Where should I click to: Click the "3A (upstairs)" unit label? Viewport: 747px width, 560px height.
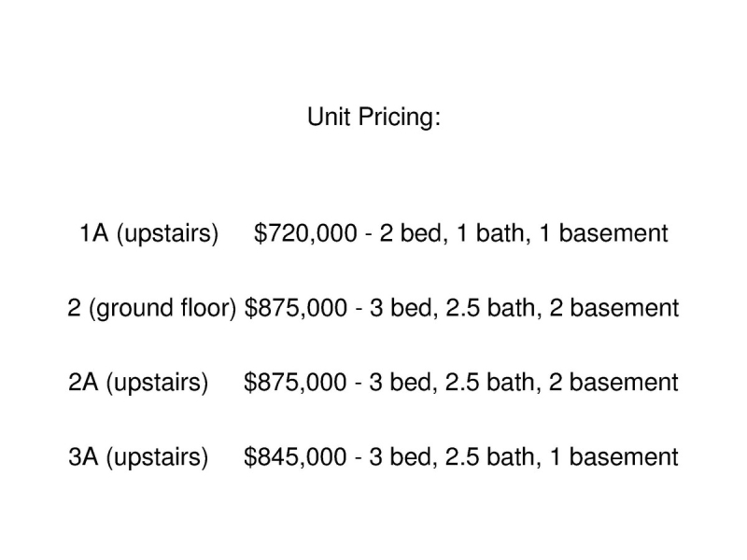138,457
